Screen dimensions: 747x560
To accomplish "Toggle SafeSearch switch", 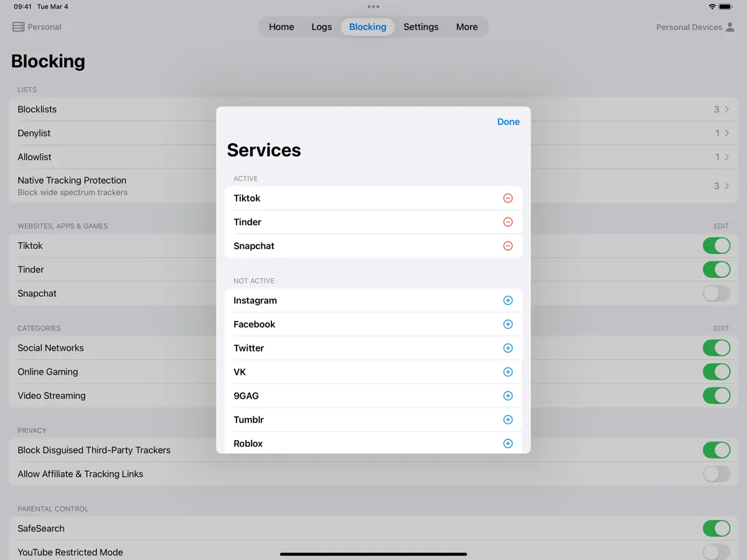I will (716, 528).
